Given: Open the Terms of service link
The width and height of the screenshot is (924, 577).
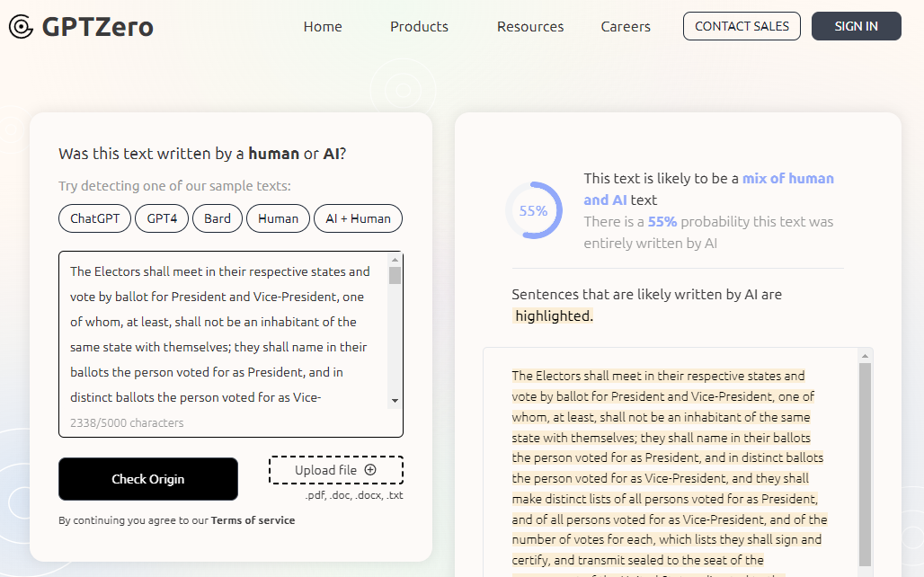Looking at the screenshot, I should (253, 520).
